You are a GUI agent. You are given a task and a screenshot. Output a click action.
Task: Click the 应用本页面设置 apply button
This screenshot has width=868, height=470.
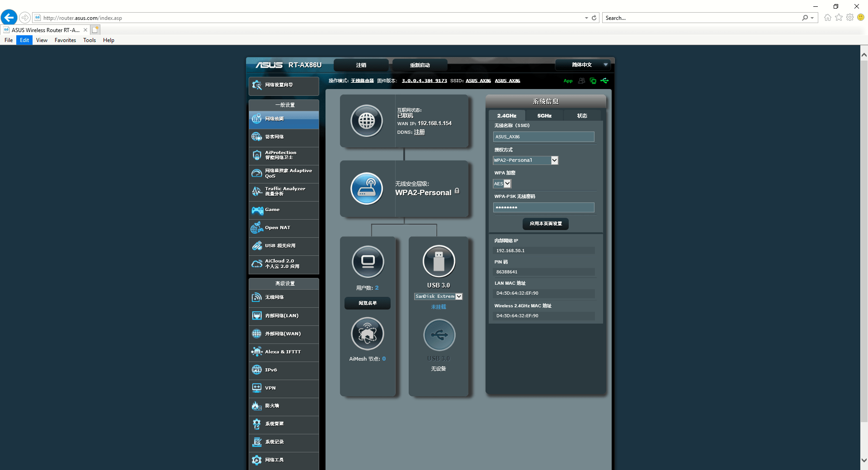coord(546,224)
